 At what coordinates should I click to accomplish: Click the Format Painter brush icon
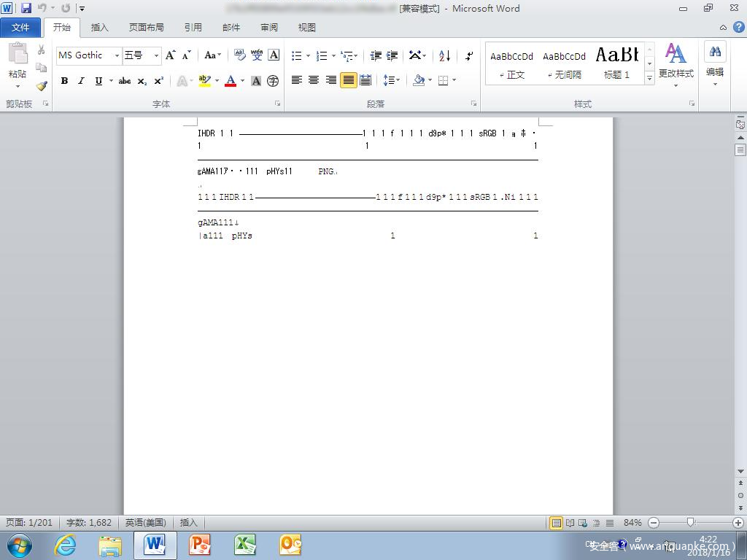tap(42, 85)
